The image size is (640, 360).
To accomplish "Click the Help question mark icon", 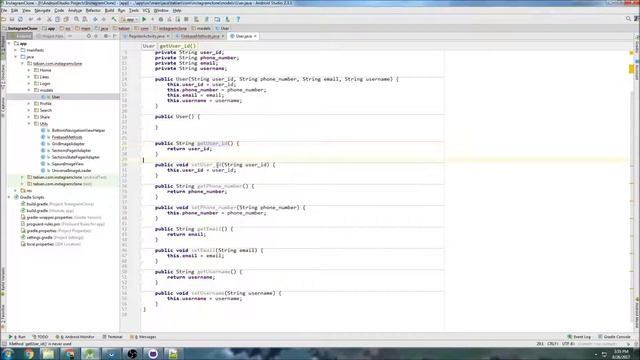I will pos(238,19).
